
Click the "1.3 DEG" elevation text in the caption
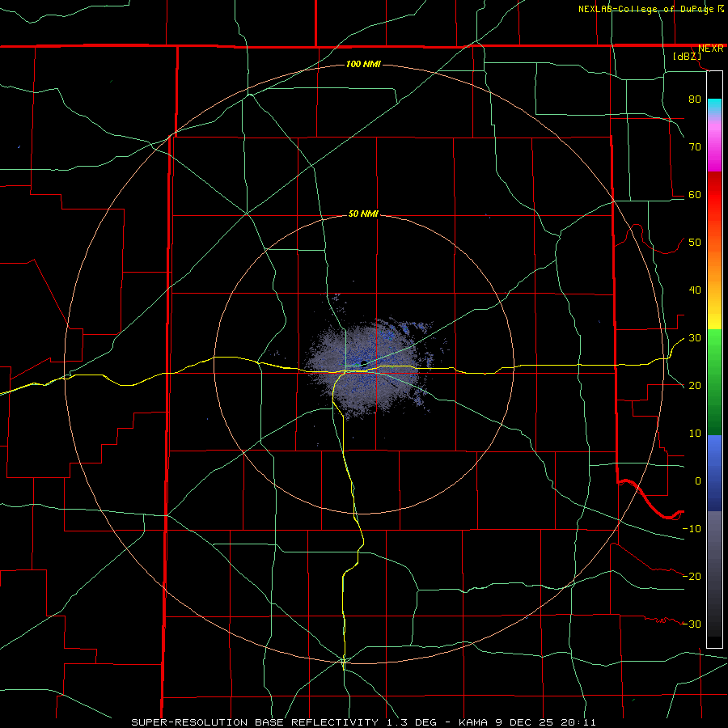coord(410,722)
